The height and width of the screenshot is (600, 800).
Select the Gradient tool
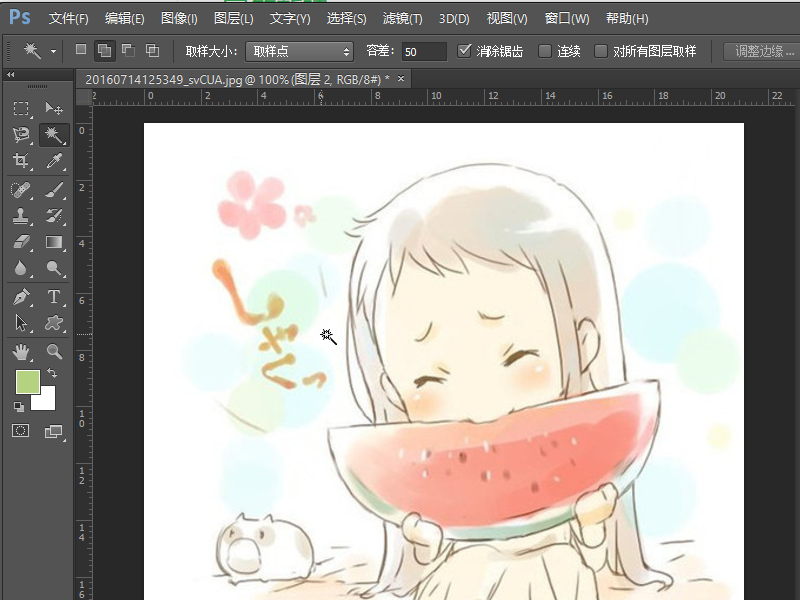click(54, 242)
